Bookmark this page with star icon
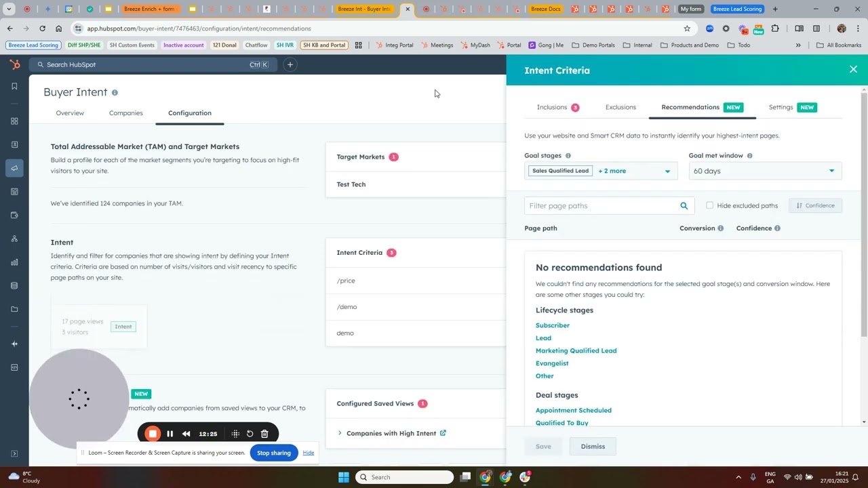The image size is (868, 488). [687, 28]
